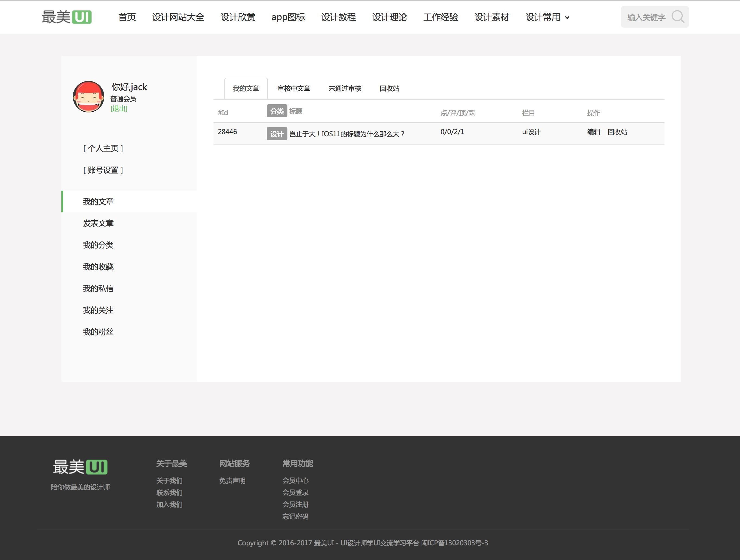Open 设计网站大全 in navigation
Viewport: 740px width, 560px height.
178,17
